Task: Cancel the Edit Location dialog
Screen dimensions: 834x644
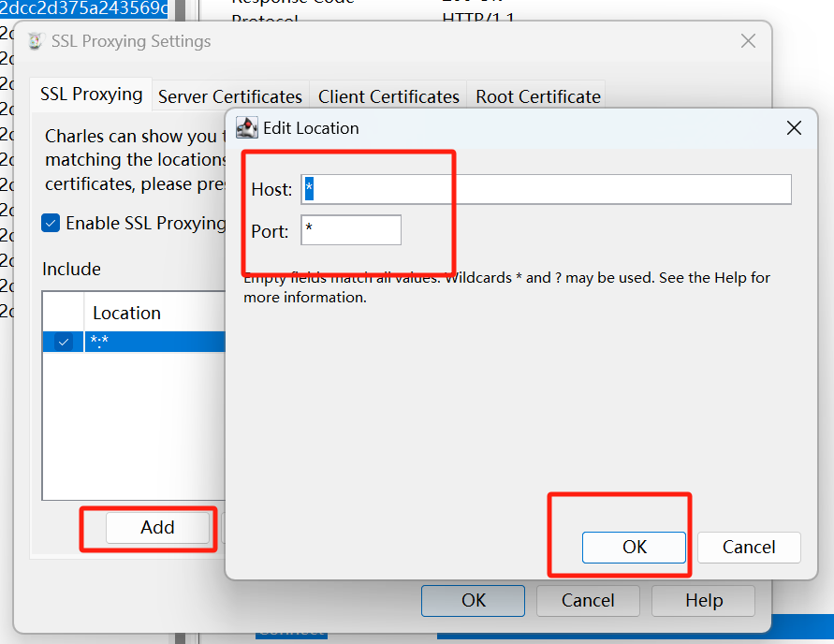Action: pyautogui.click(x=749, y=548)
